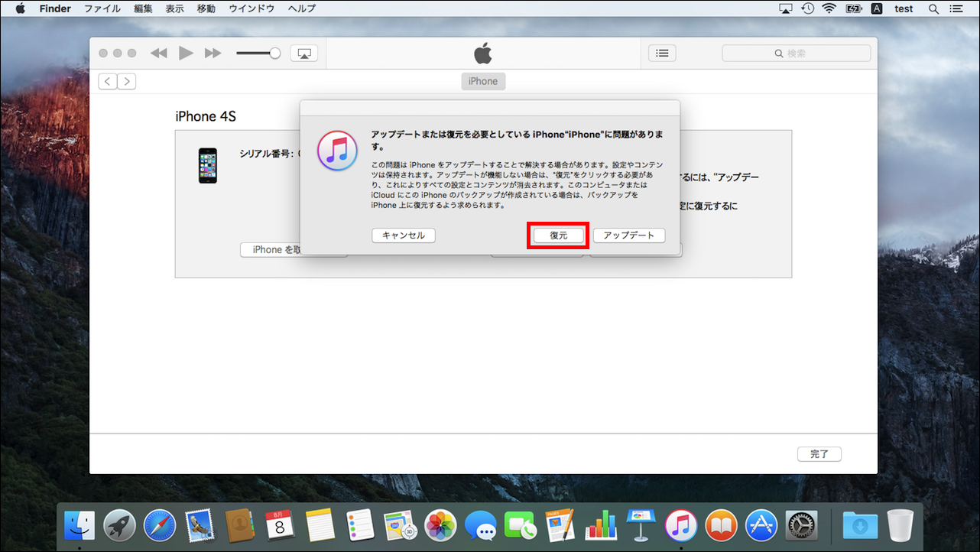Screen dimensions: 980x552
Task: Open Photos app in Dock
Action: tap(440, 525)
